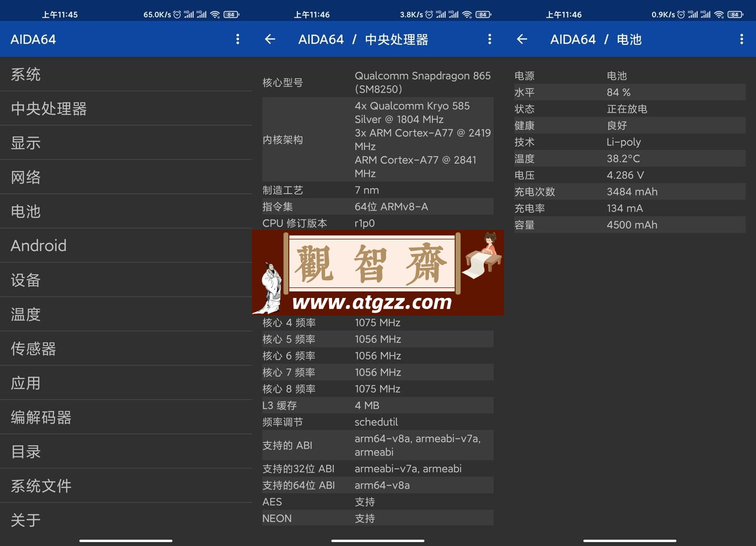Tap the 3484 mAh 充电次数 value
This screenshot has height=546, width=756.
pyautogui.click(x=632, y=192)
